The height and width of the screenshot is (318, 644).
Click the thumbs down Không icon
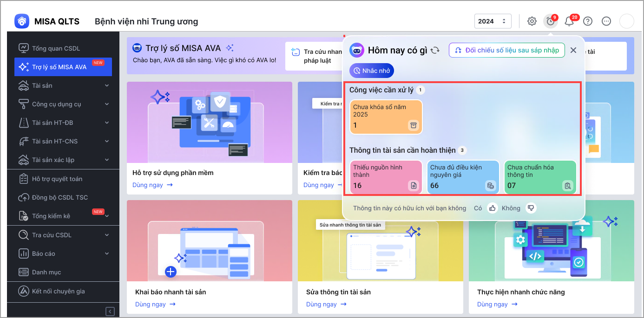tap(531, 208)
